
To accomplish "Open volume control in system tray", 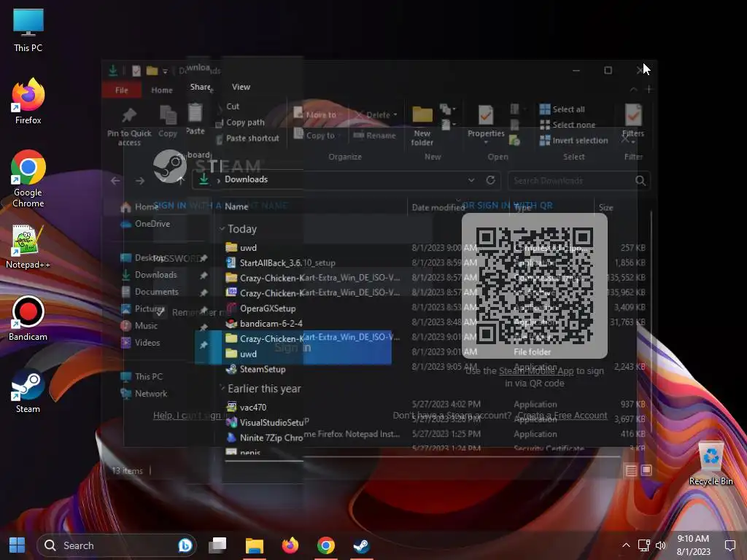I will [x=661, y=545].
